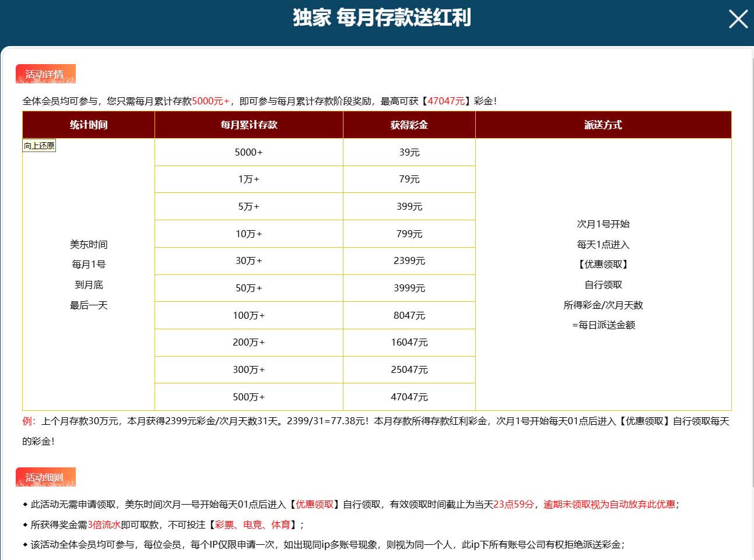This screenshot has height=560, width=754.
Task: Click the 向上还原 tooltip label
Action: tap(39, 146)
